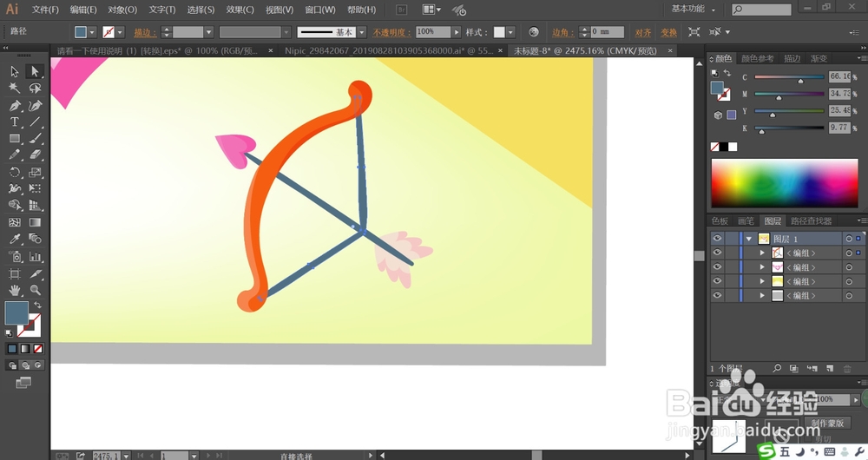
Task: Select the Line Segment tool
Action: pos(35,122)
